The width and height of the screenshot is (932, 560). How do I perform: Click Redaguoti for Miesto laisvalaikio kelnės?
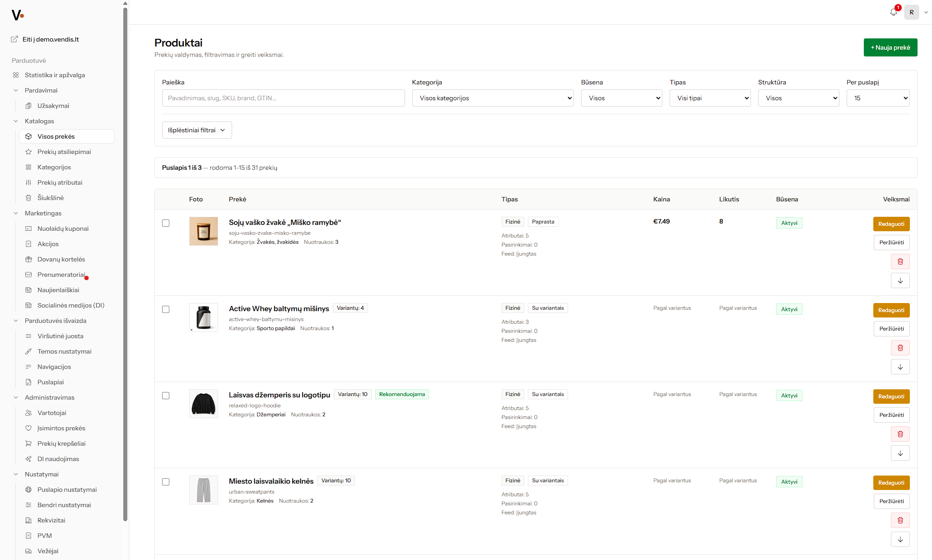(x=891, y=483)
